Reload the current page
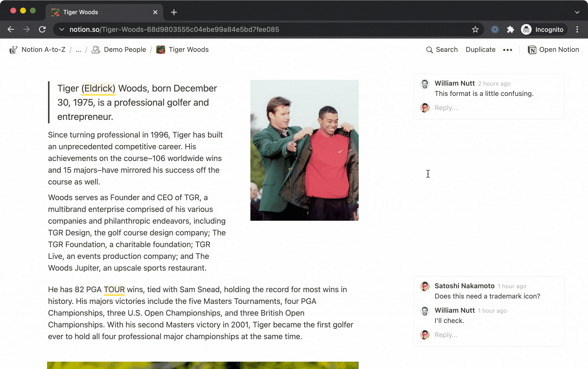Image resolution: width=588 pixels, height=369 pixels. click(x=42, y=29)
